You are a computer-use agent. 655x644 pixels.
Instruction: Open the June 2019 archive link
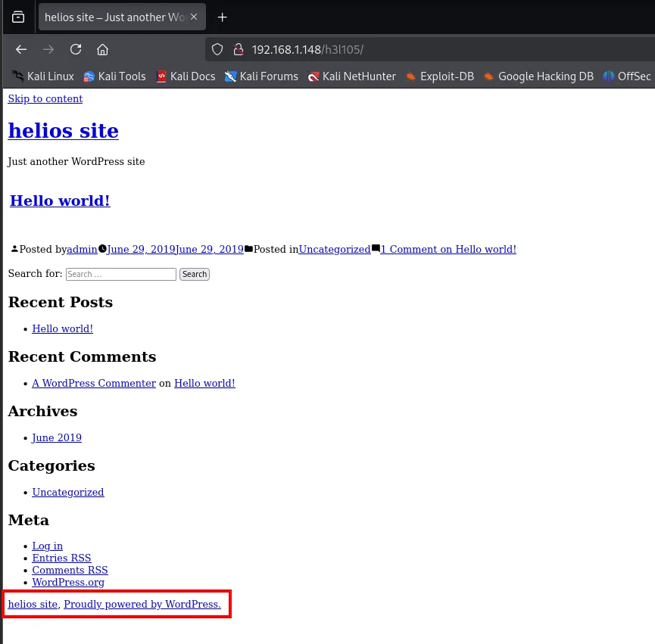tap(57, 438)
